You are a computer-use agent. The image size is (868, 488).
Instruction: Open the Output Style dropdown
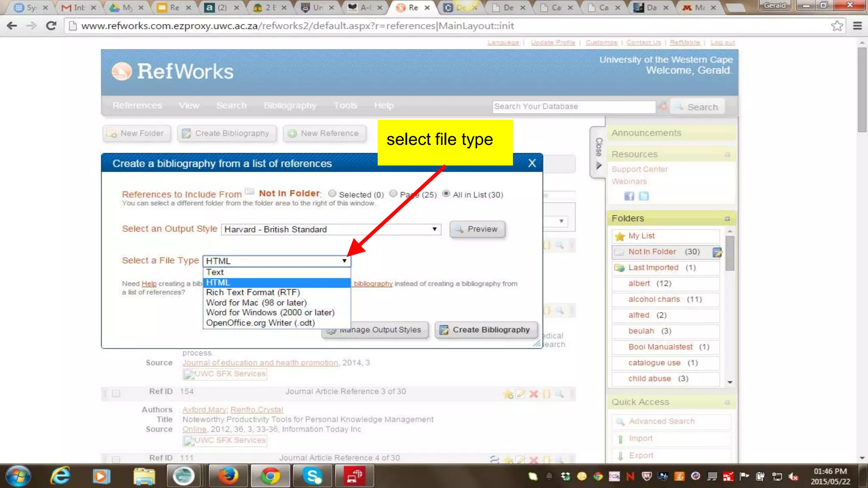pos(331,229)
